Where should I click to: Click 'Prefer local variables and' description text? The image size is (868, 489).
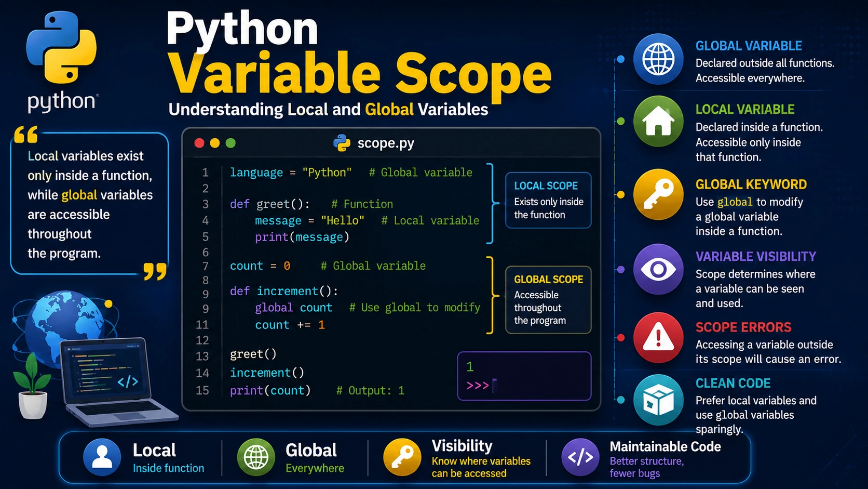[x=756, y=401]
